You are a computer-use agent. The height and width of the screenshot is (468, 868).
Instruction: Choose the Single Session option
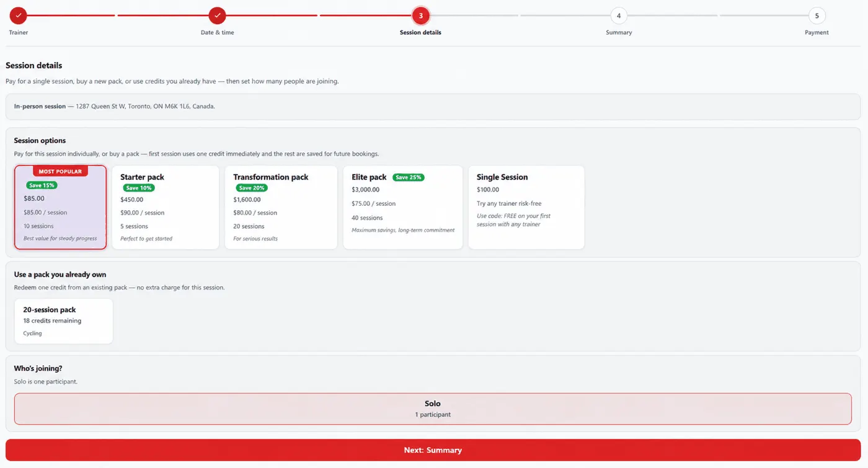coord(526,207)
